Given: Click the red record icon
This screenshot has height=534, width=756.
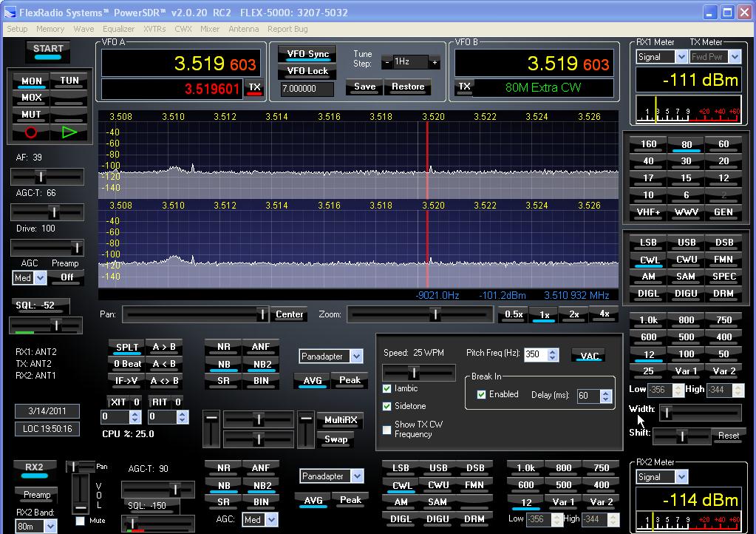Looking at the screenshot, I should 30,133.
